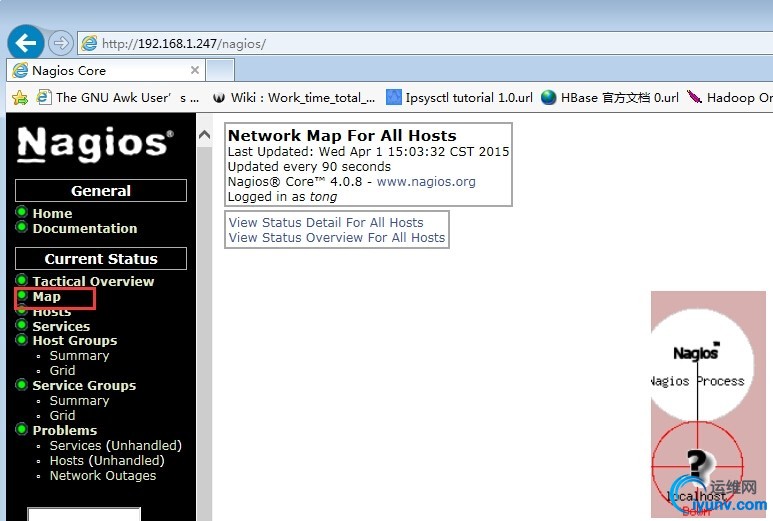
Task: Open Hosts (Unhandled) under Problems
Action: coord(107,460)
